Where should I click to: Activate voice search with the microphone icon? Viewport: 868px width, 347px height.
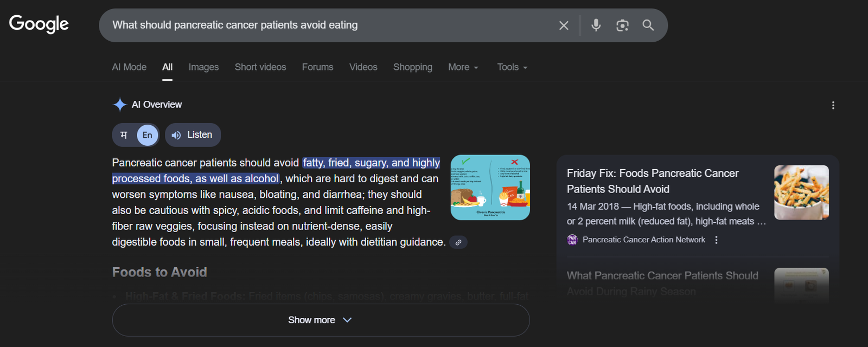click(596, 25)
